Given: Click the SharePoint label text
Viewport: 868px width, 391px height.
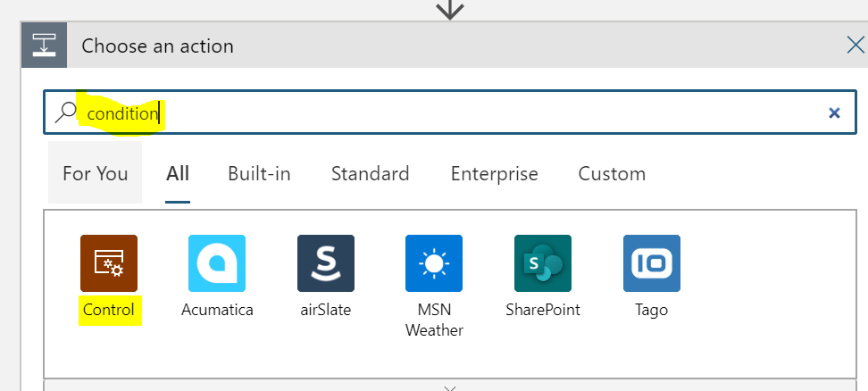Looking at the screenshot, I should pos(543,310).
